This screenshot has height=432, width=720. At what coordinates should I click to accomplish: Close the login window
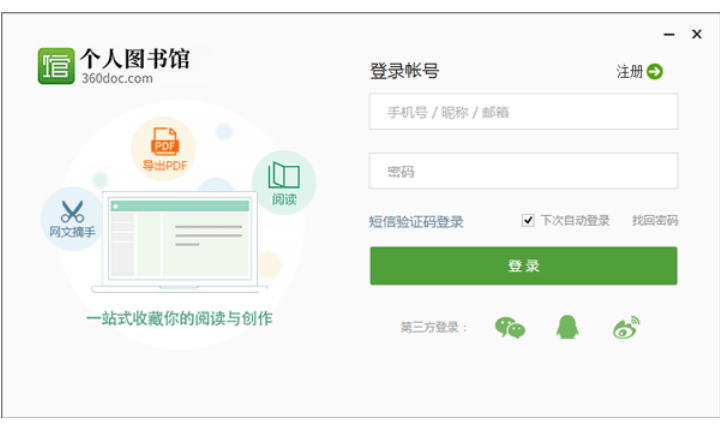(697, 34)
